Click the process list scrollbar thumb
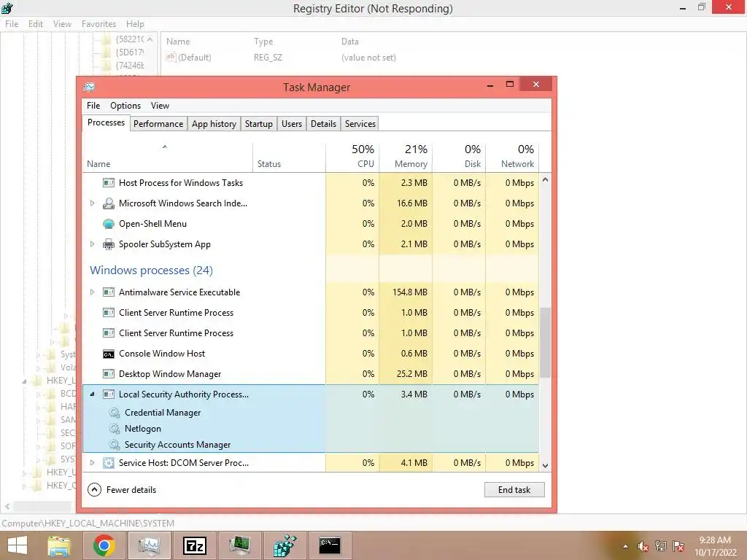Screen dimensions: 747x560 click(546, 343)
